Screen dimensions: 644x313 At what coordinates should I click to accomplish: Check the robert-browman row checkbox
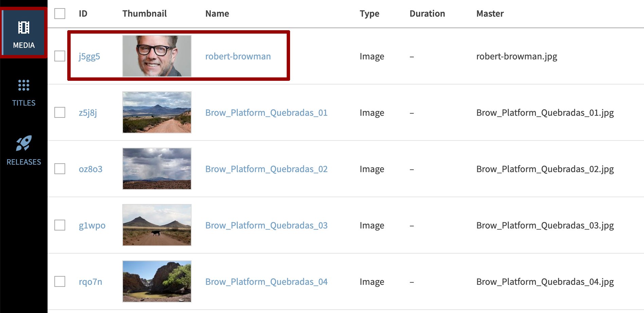pyautogui.click(x=59, y=56)
